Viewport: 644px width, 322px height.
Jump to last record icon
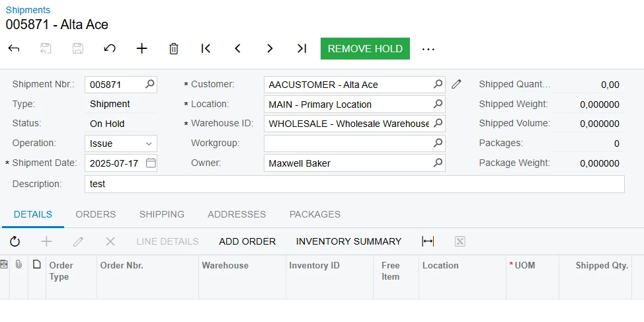pos(302,48)
